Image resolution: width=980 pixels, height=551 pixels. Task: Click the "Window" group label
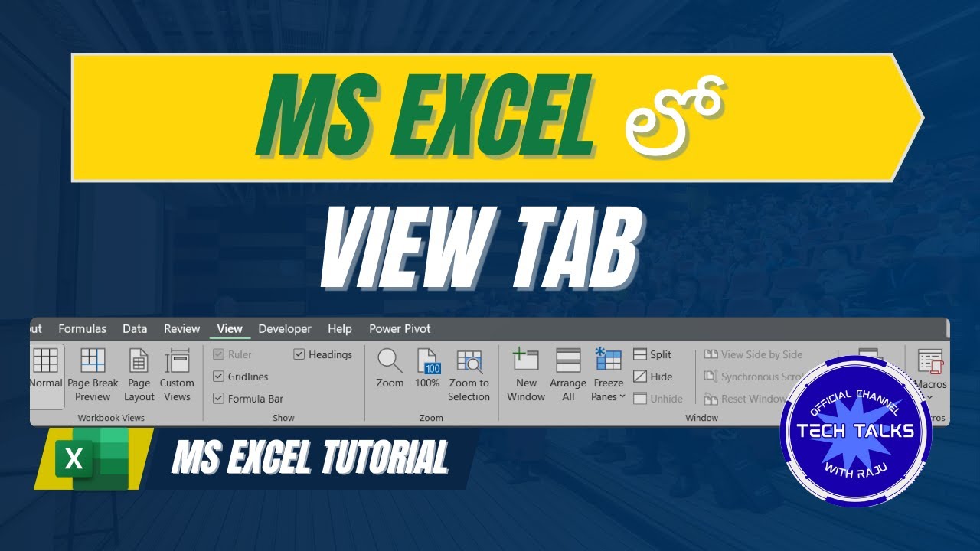pos(701,418)
